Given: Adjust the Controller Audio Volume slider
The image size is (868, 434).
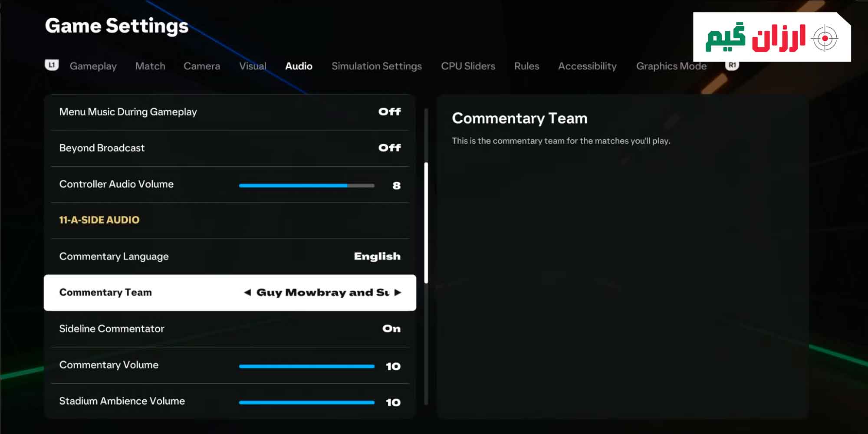Looking at the screenshot, I should (306, 186).
